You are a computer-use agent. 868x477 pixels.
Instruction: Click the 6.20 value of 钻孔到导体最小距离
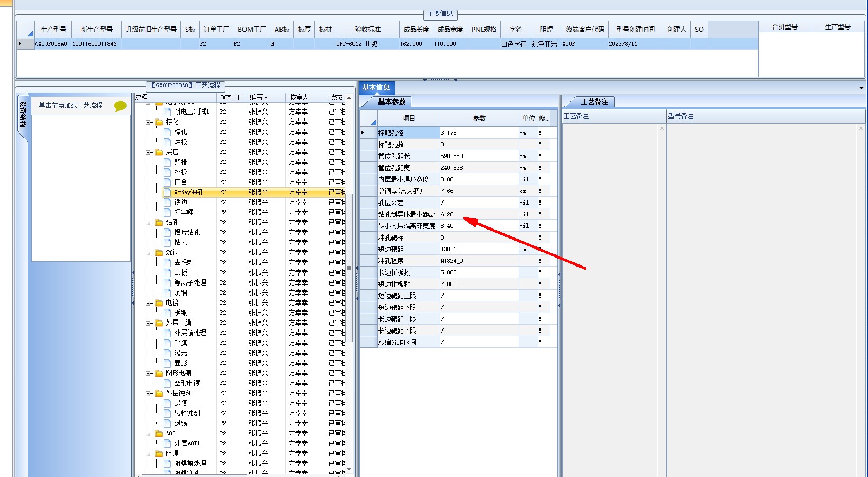click(x=479, y=214)
